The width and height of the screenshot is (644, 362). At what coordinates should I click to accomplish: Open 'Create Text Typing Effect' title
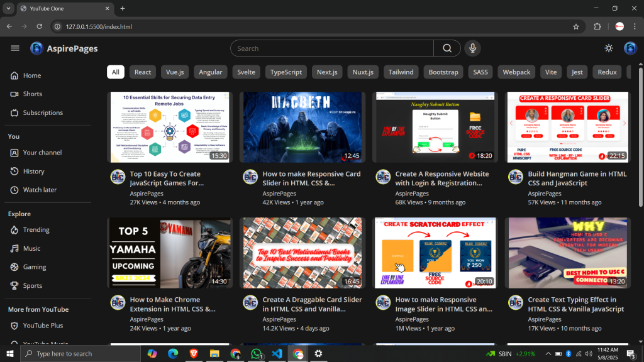[576, 304]
